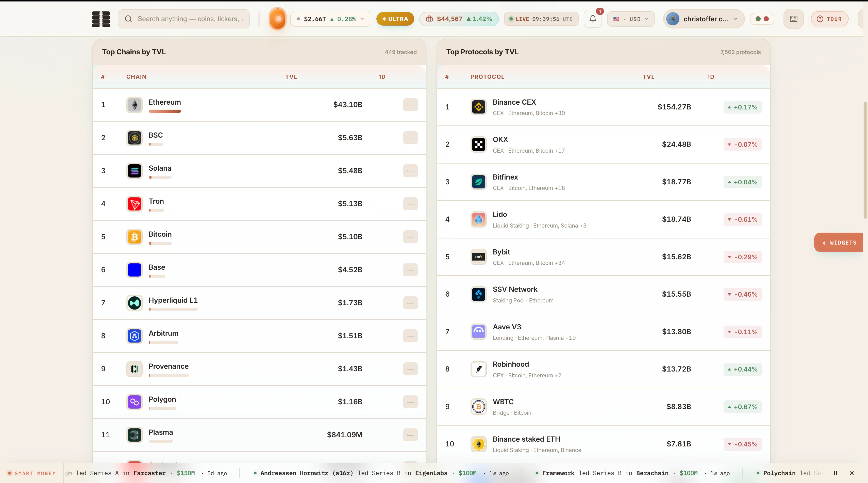Click the SSV Network logo

pos(478,294)
